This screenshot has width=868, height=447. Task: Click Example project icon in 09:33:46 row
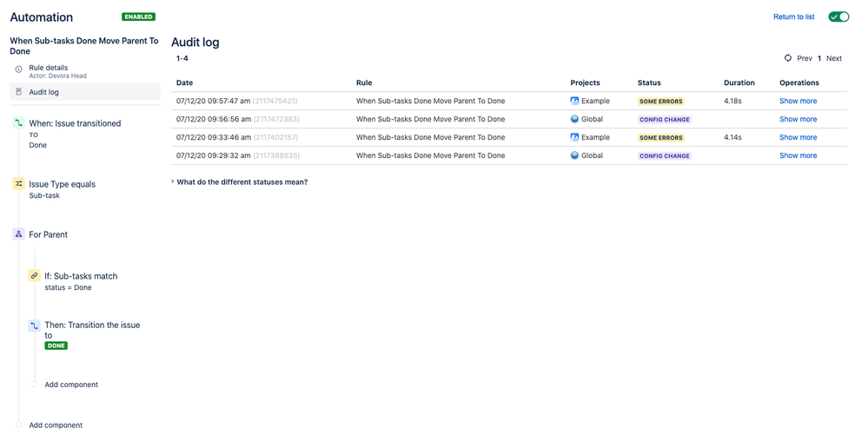pos(574,137)
